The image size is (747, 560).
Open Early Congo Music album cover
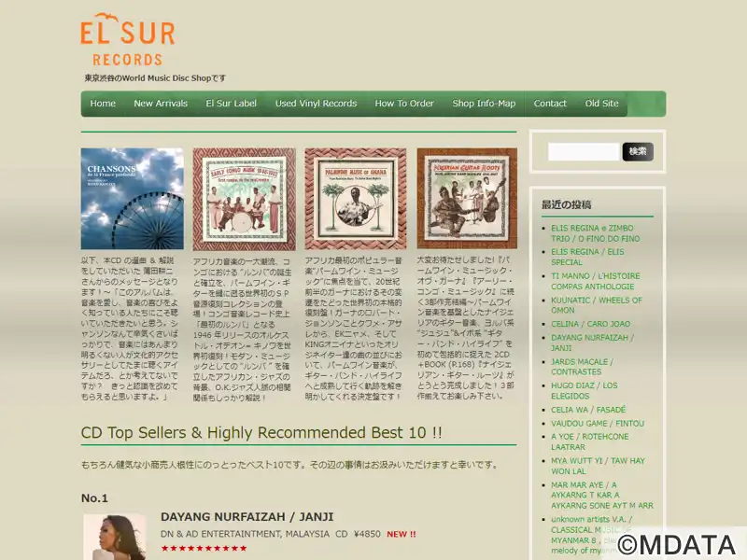click(x=244, y=199)
